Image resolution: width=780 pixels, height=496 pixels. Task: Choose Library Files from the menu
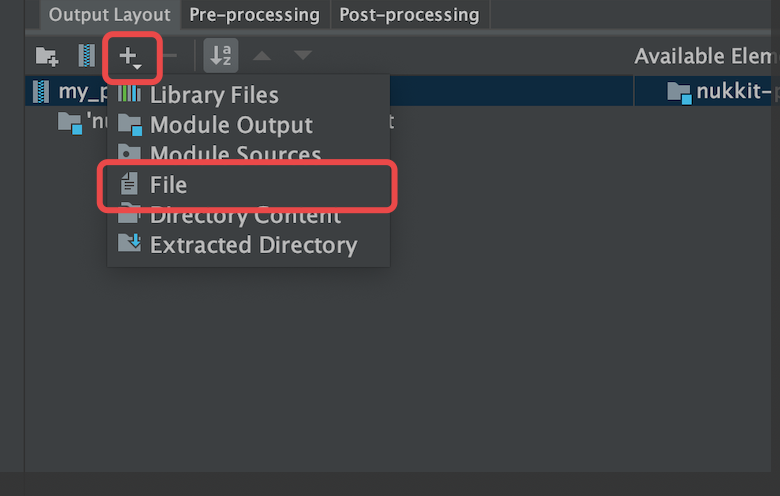pos(214,96)
